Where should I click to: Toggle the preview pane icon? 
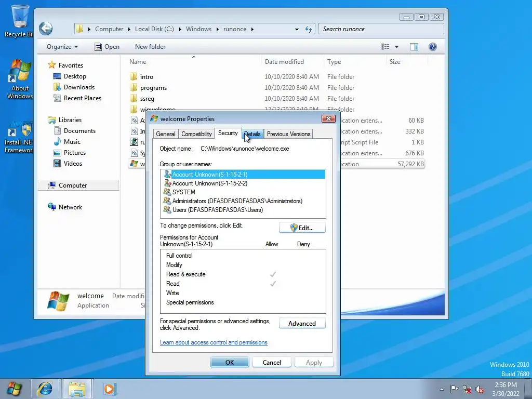414,47
